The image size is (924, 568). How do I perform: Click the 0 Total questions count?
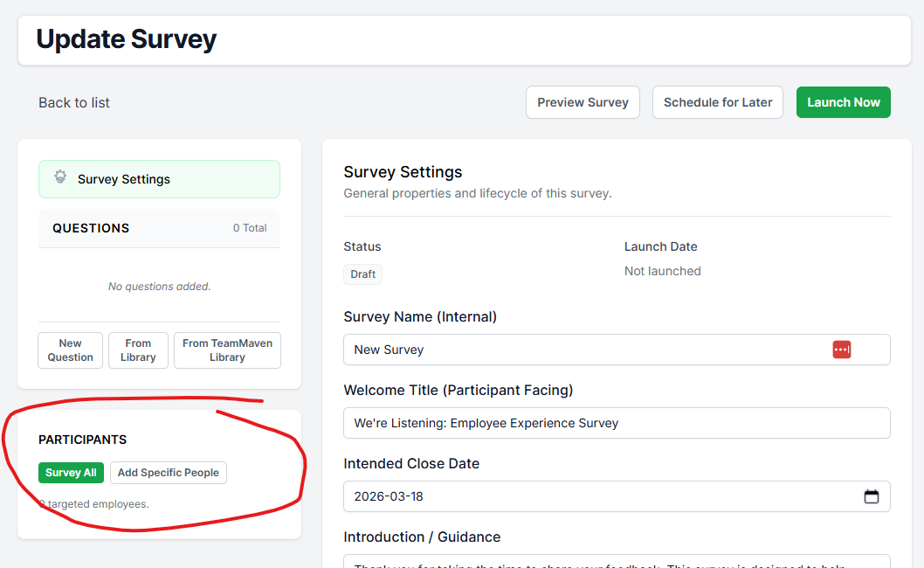(250, 228)
